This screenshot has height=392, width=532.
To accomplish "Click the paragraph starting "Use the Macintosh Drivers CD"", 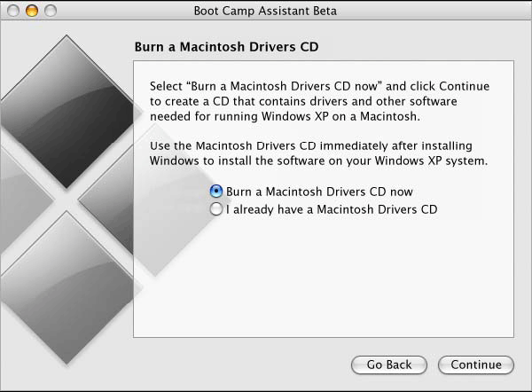I will click(319, 153).
